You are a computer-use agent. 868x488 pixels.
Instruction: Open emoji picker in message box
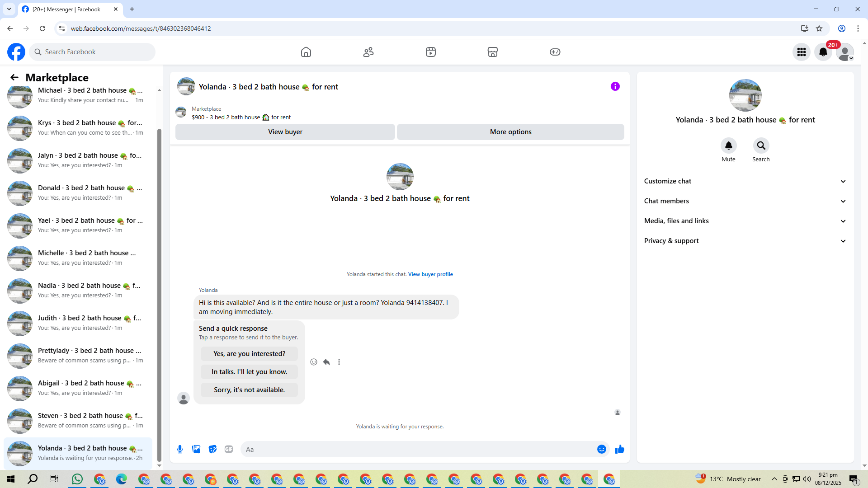[x=602, y=449]
